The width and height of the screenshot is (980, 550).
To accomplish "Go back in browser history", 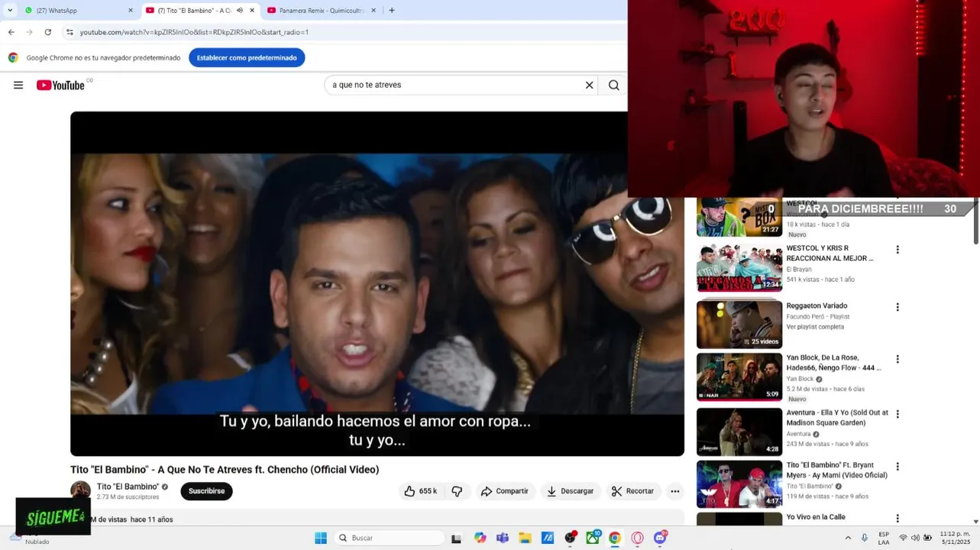I will tap(11, 32).
